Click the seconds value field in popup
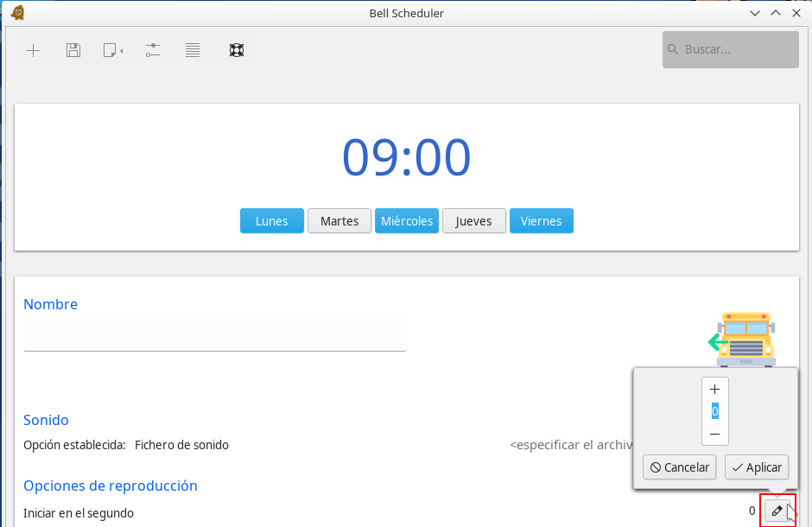Image resolution: width=812 pixels, height=527 pixels. coord(714,411)
